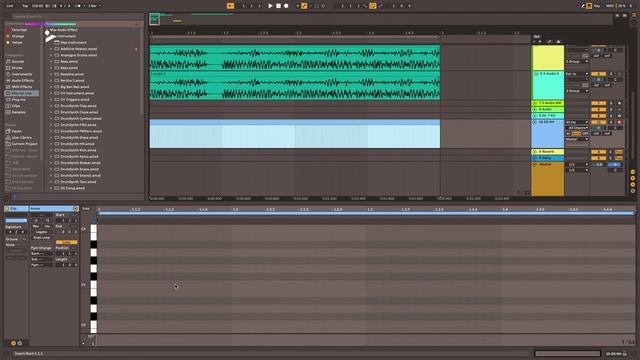Expand Additive Heaven.amxd entry
Viewport: 640px width, 360px height.
pos(52,49)
